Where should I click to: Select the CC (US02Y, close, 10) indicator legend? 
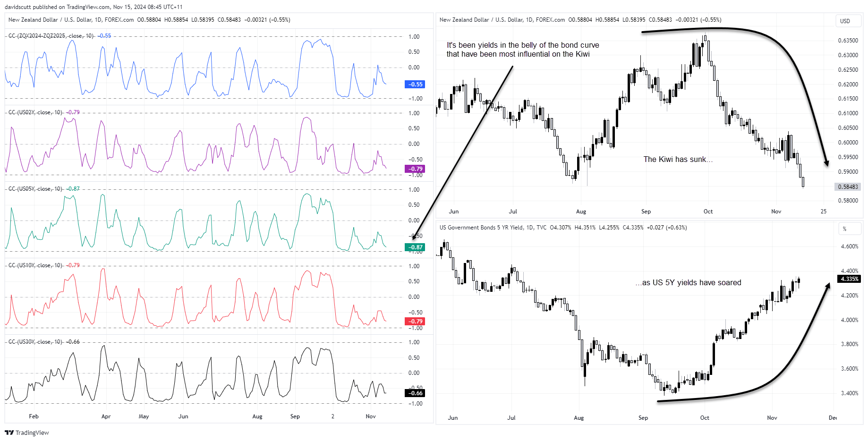[35, 112]
